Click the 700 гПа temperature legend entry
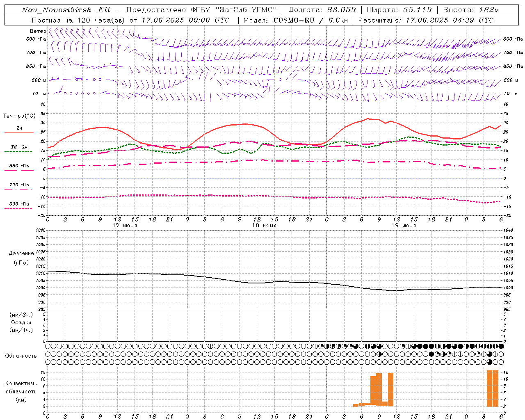 coord(19,185)
